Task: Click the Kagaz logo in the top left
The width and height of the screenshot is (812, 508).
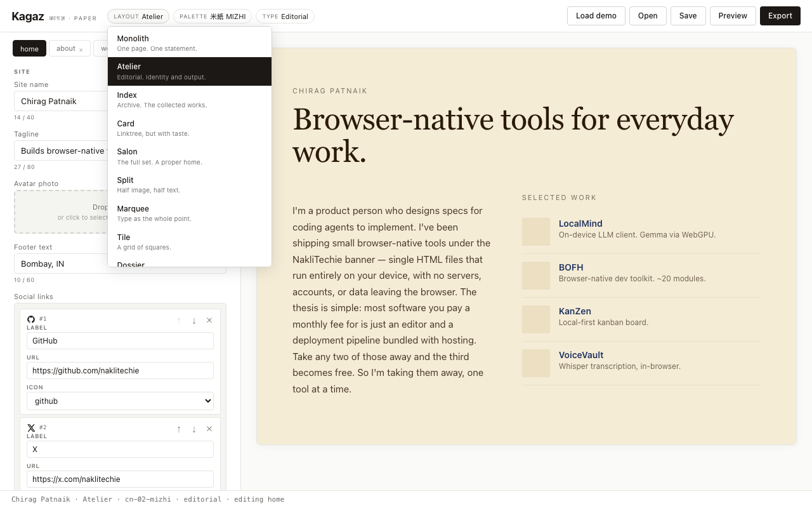Action: tap(28, 16)
